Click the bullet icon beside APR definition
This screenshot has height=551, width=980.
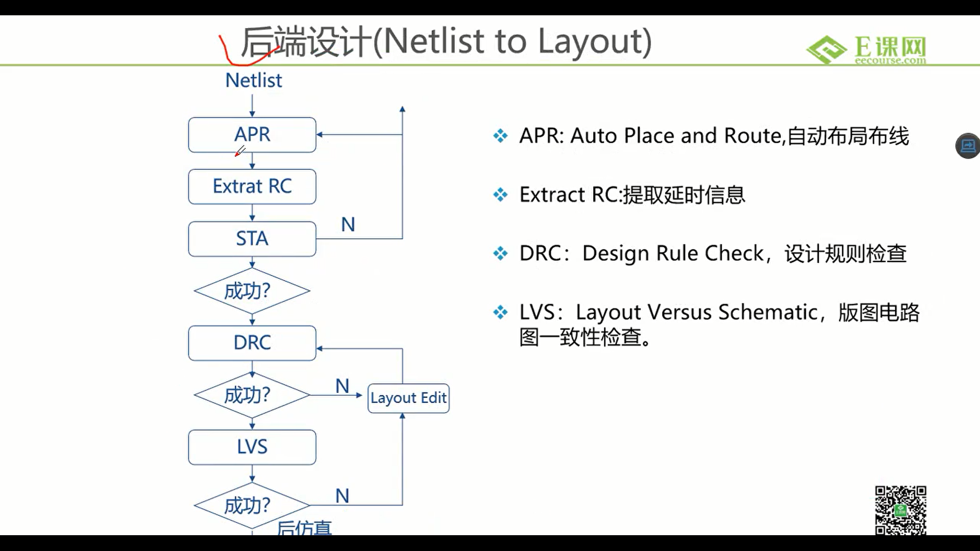tap(500, 136)
